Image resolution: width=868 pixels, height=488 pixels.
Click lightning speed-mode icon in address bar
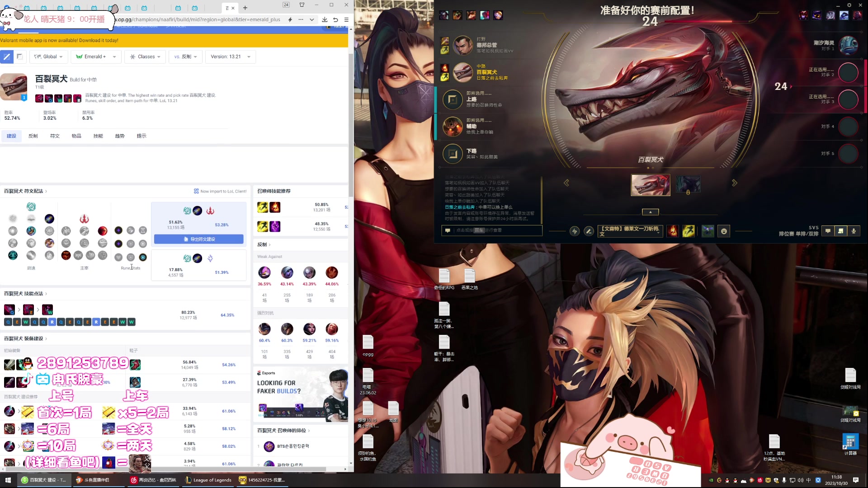pyautogui.click(x=290, y=19)
